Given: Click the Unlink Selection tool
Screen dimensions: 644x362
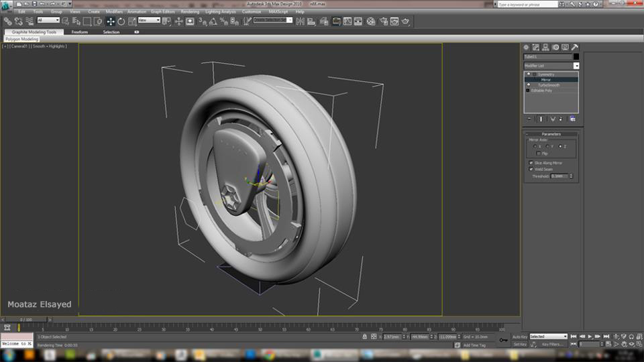Looking at the screenshot, I should point(19,21).
